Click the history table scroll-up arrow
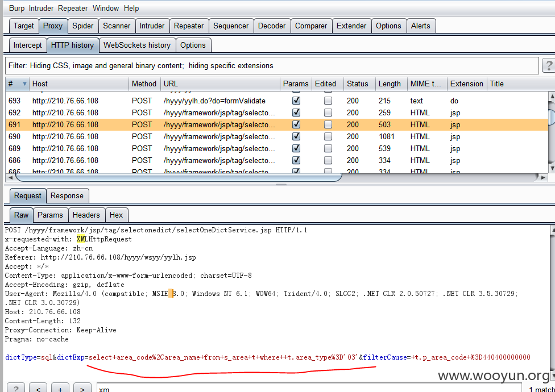 [x=552, y=96]
